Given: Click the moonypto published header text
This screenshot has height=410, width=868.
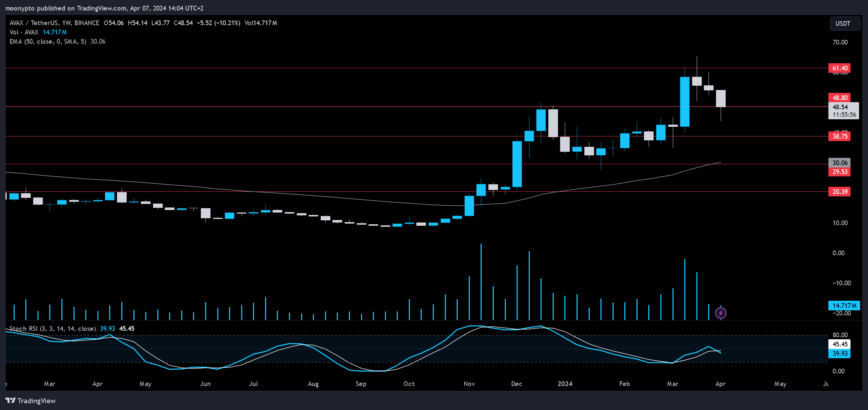Looking at the screenshot, I should click(x=104, y=8).
